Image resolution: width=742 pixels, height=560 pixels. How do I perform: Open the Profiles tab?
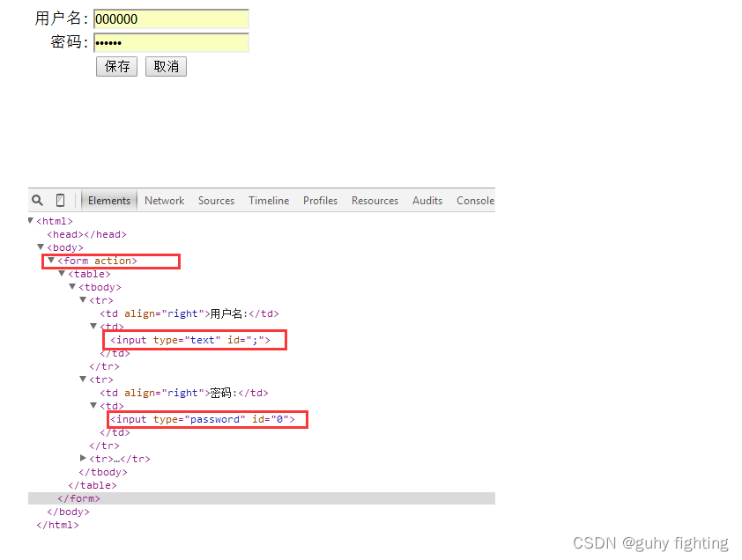pos(321,201)
